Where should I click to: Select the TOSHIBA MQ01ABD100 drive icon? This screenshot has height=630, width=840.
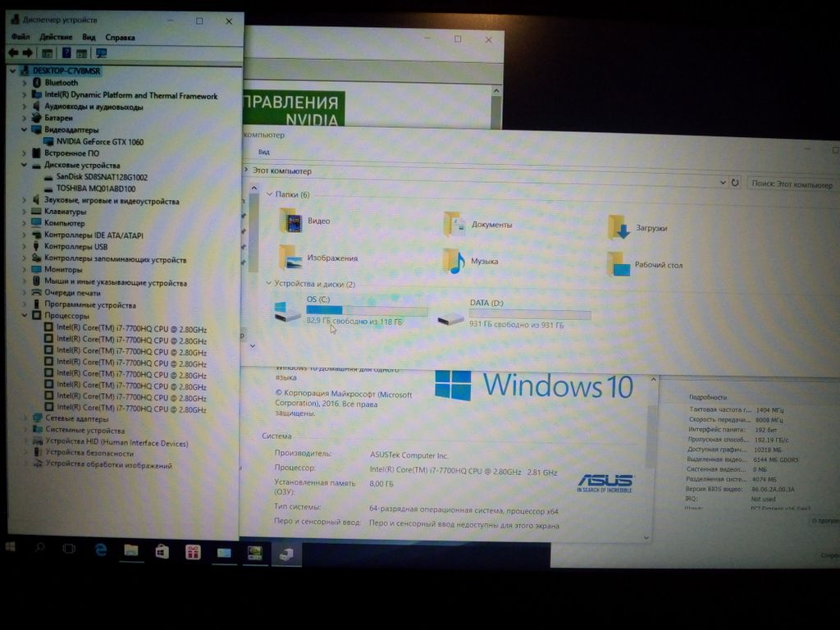(48, 189)
